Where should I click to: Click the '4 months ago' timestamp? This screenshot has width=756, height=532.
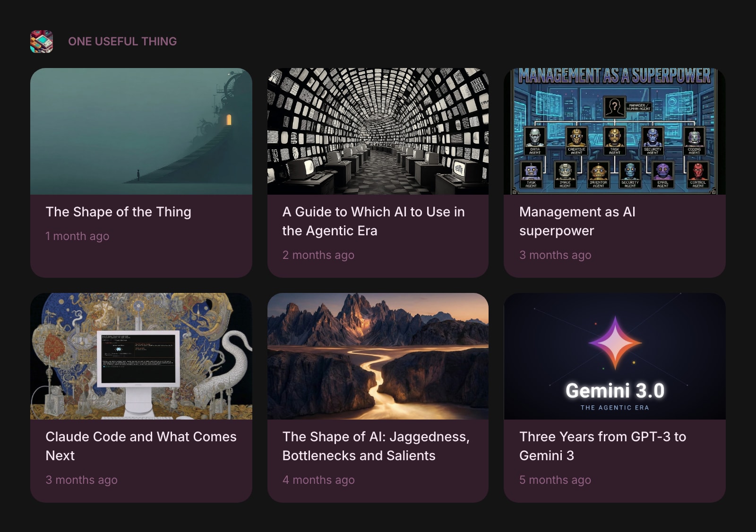318,480
